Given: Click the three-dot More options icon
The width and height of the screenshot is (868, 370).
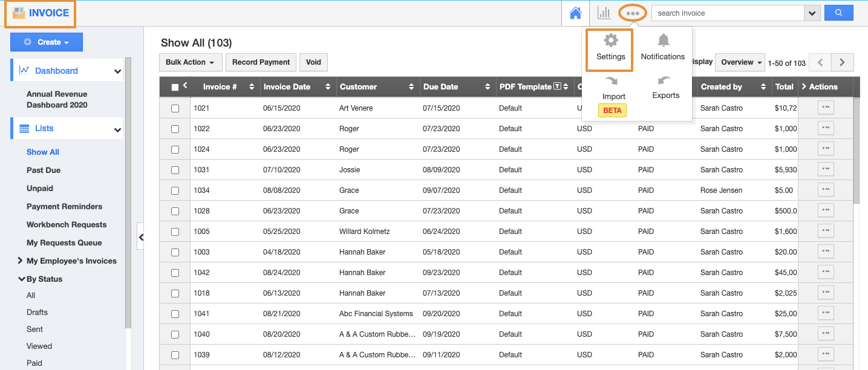Looking at the screenshot, I should pyautogui.click(x=633, y=13).
